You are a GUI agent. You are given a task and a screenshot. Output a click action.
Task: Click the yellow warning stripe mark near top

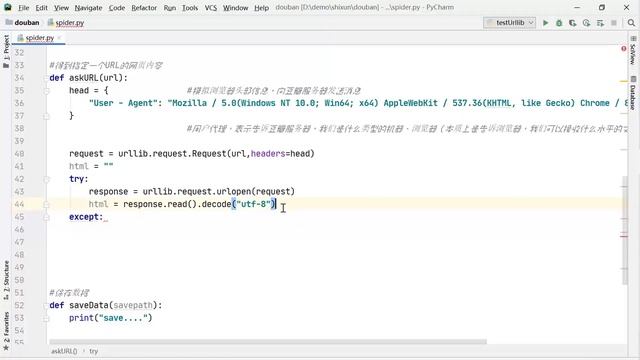pos(624,81)
